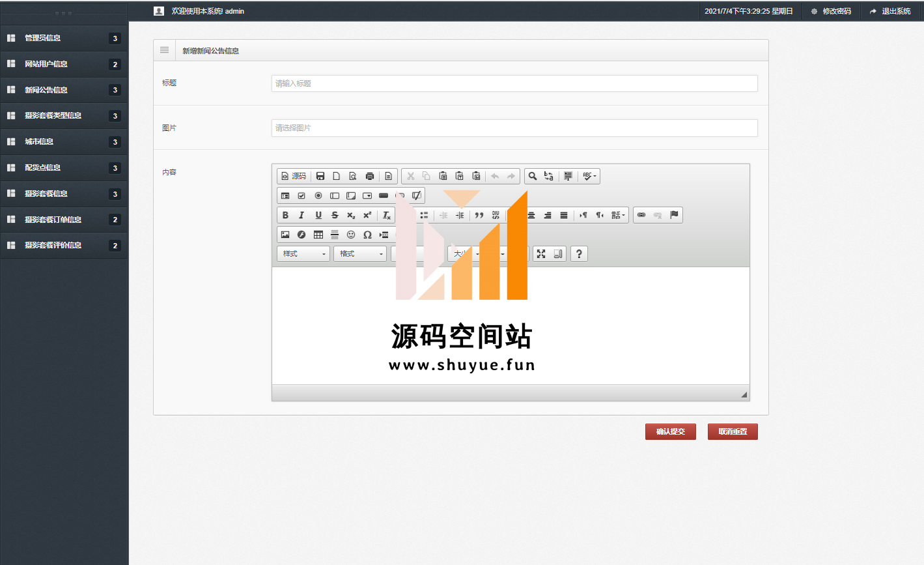Viewport: 924px width, 565px height.
Task: Click the 标题 title input field
Action: coord(514,83)
